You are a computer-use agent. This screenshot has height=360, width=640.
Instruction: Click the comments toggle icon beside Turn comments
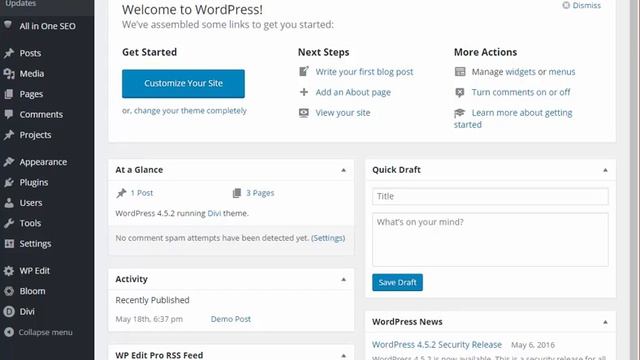point(460,92)
